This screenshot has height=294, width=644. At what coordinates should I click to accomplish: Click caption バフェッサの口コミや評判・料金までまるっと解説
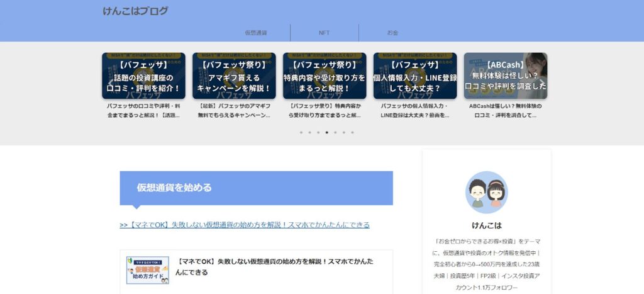point(143,111)
